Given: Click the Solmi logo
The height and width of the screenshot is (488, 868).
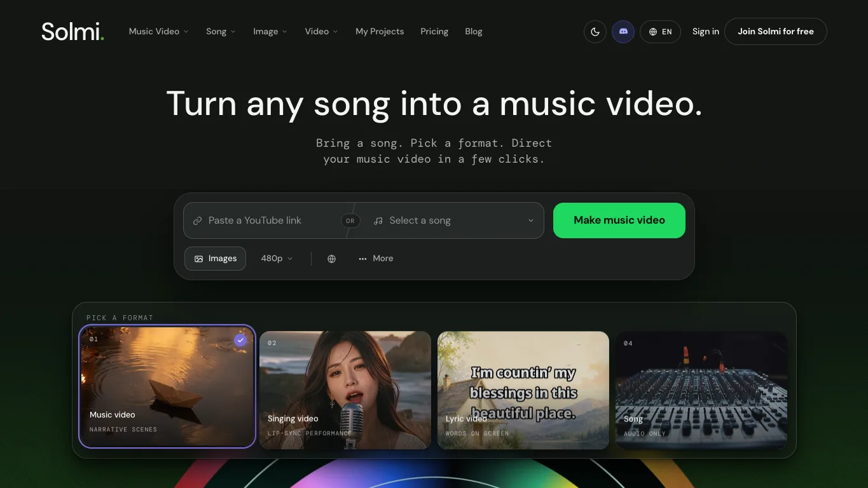Looking at the screenshot, I should point(72,31).
